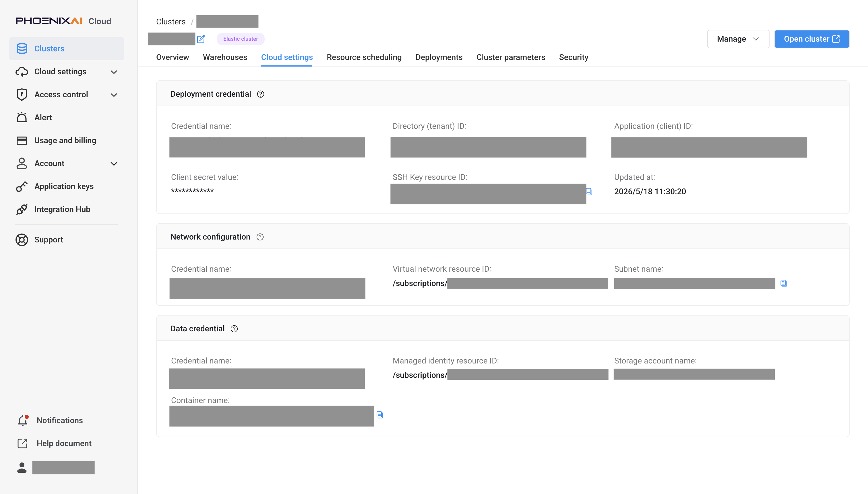
Task: Click the Data credential section heading
Action: click(x=197, y=328)
